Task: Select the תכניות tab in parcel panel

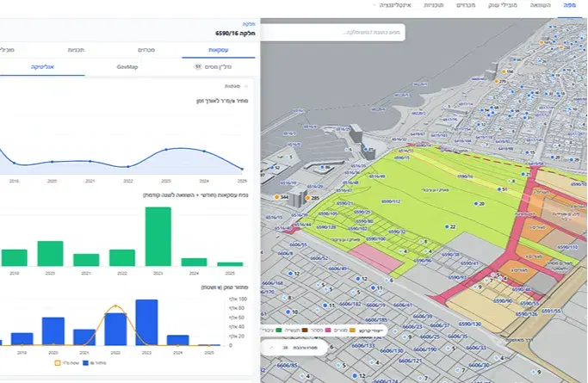Action: (x=76, y=50)
